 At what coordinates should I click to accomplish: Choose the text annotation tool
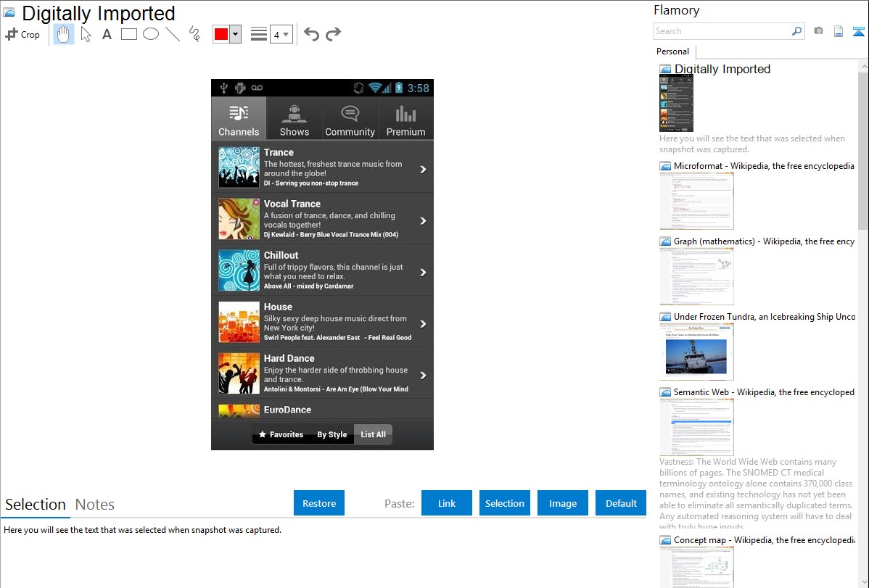coord(107,34)
